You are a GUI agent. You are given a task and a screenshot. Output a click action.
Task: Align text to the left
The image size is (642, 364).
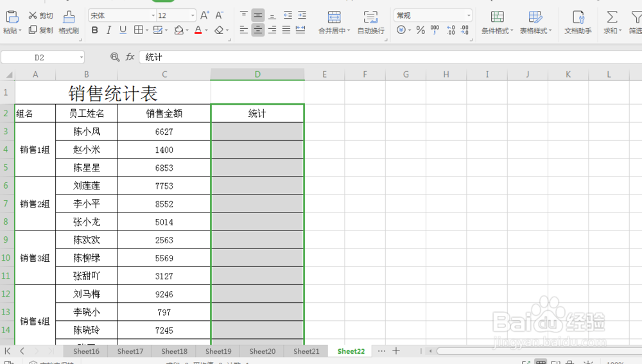tap(243, 30)
